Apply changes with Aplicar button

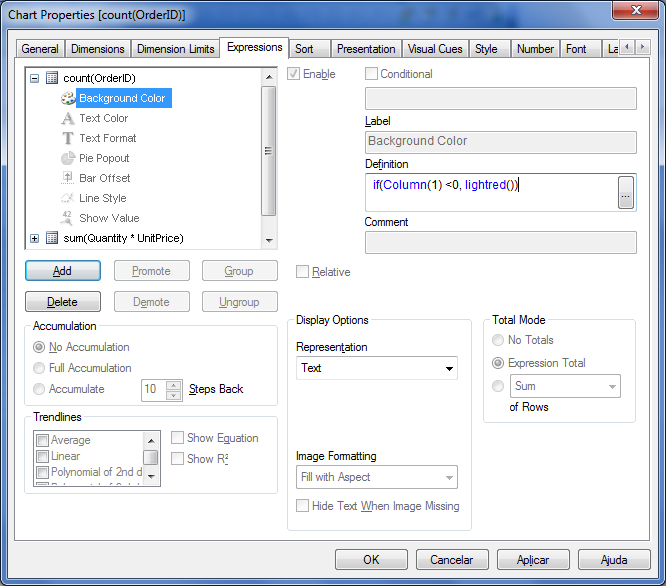(x=533, y=560)
